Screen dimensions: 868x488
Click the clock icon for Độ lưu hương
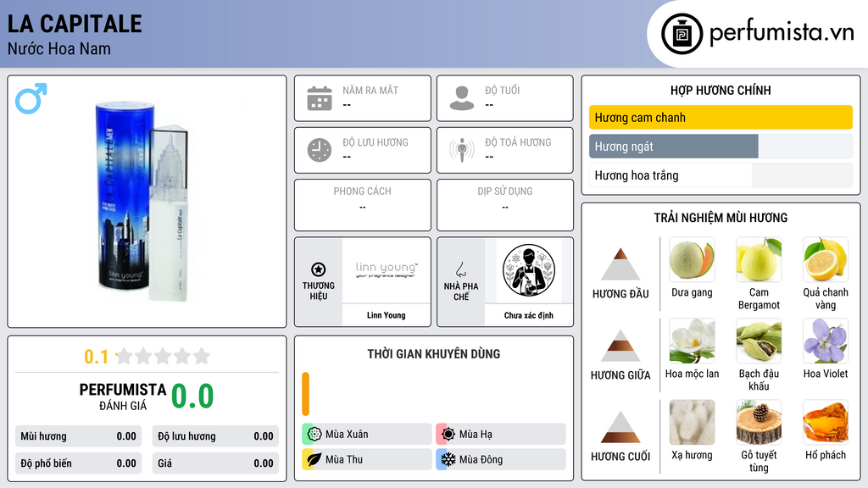pos(320,150)
